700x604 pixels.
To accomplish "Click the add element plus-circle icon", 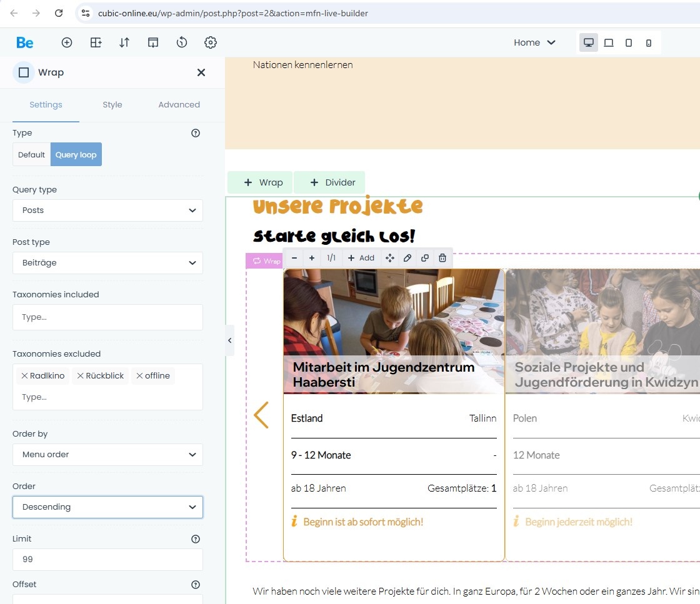I will (x=67, y=42).
